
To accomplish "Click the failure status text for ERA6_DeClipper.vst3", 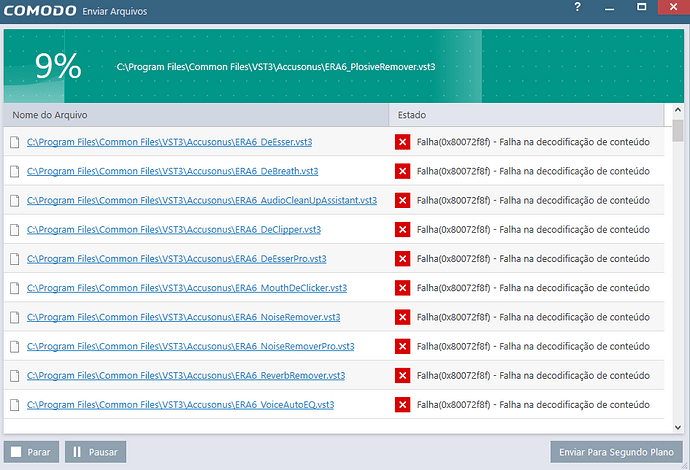I will coord(533,230).
